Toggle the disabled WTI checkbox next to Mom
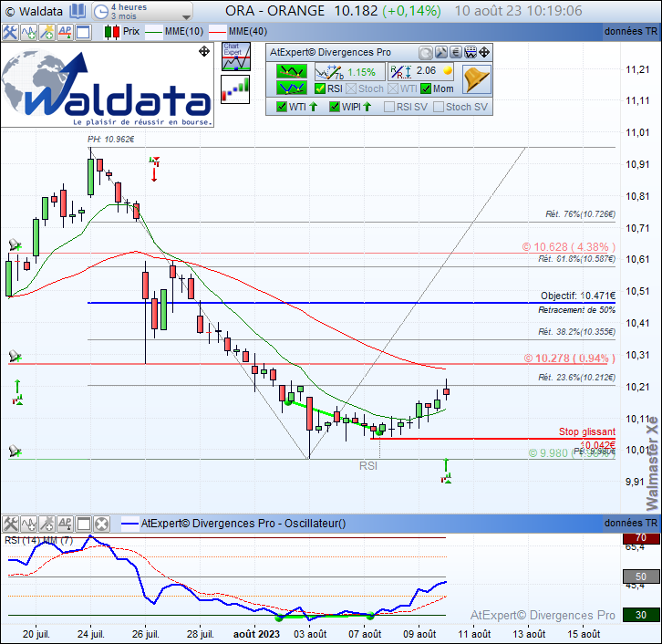Image resolution: width=662 pixels, height=644 pixels. 393,88
